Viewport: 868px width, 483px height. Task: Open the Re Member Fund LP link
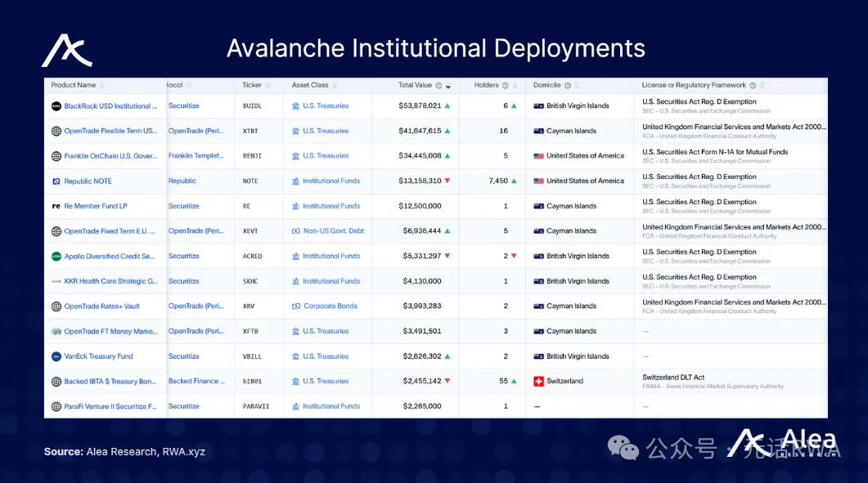point(96,206)
